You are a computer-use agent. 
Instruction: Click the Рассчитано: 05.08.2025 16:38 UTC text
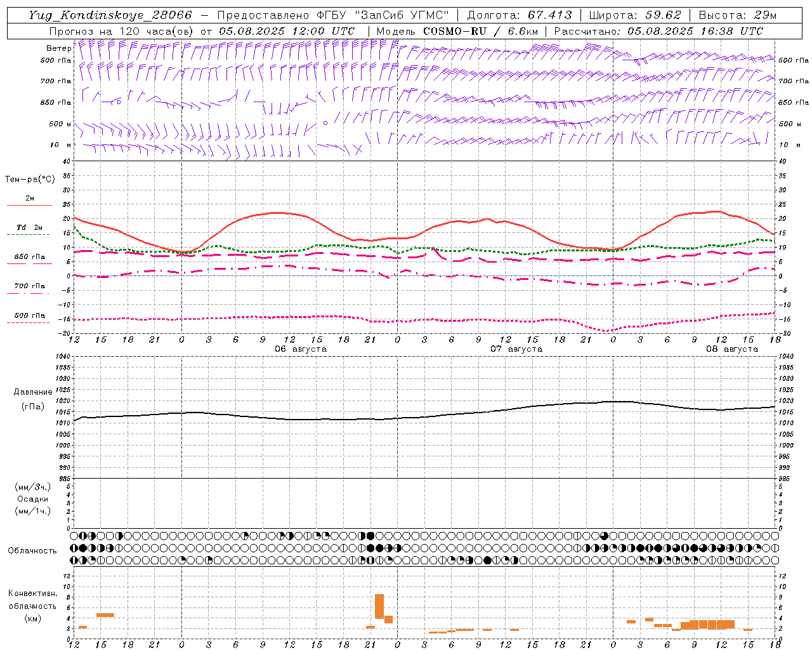coord(658,31)
